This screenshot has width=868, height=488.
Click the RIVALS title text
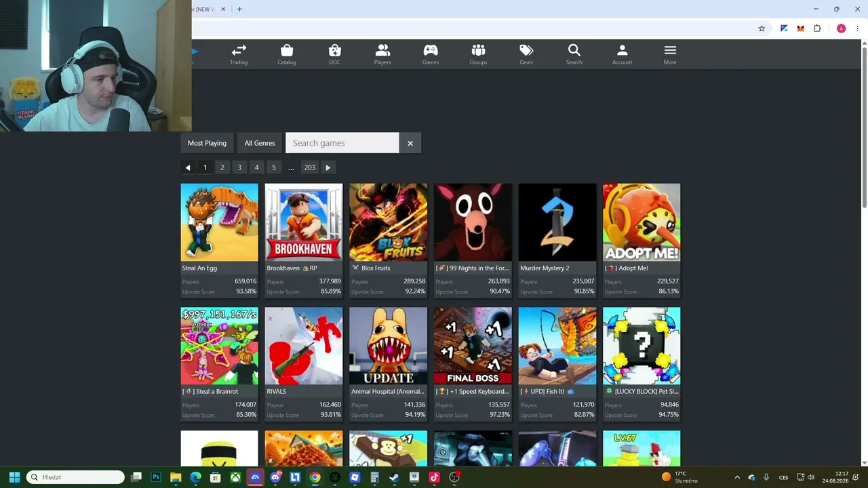click(276, 392)
